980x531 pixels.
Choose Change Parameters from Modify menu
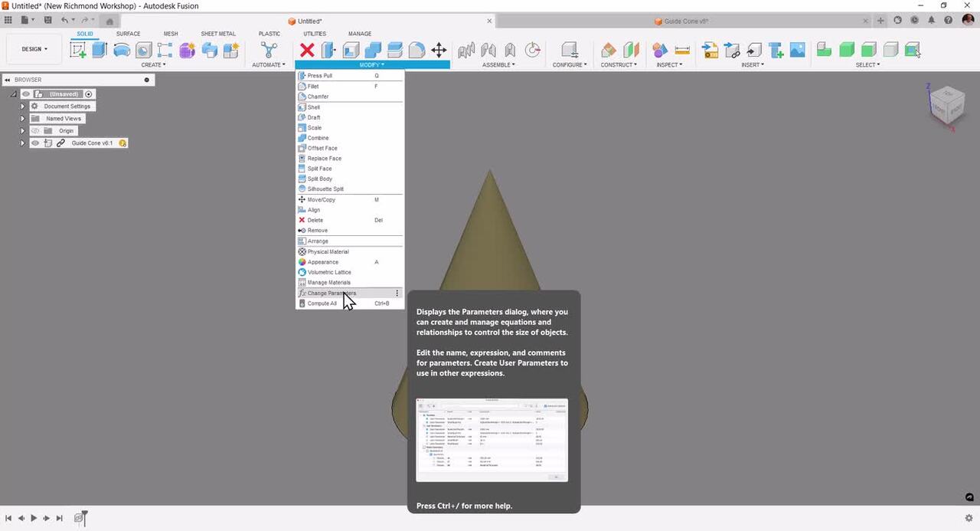(332, 293)
